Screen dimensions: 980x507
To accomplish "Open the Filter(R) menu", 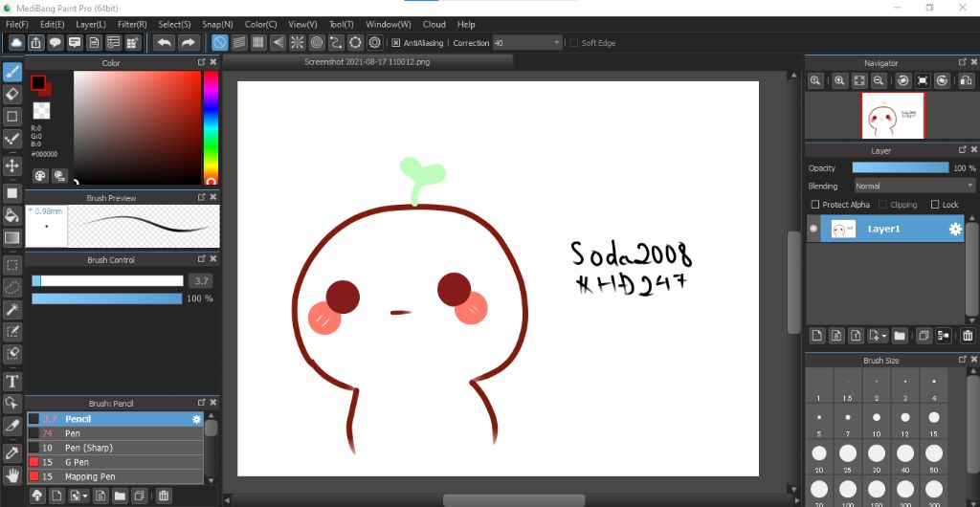I will click(x=132, y=24).
